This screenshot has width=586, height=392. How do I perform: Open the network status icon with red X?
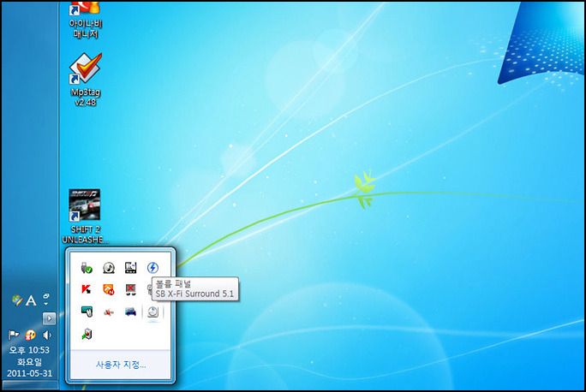coord(30,335)
